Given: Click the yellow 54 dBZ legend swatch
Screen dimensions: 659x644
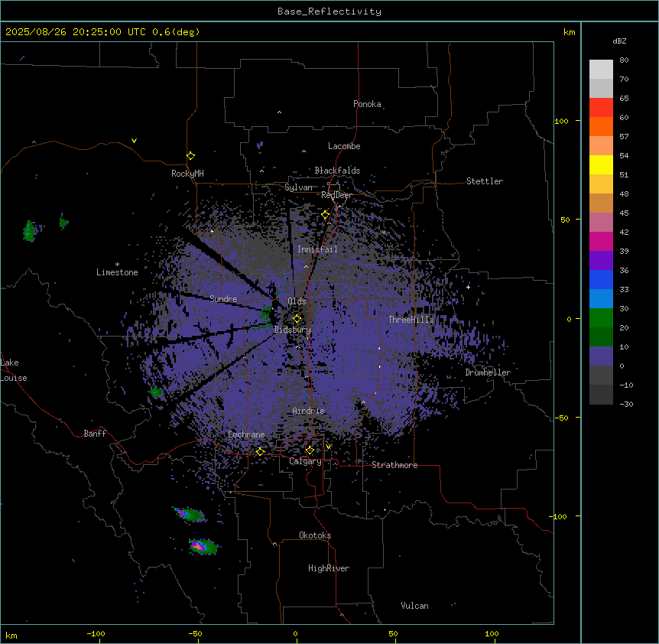Looking at the screenshot, I should pyautogui.click(x=601, y=164).
